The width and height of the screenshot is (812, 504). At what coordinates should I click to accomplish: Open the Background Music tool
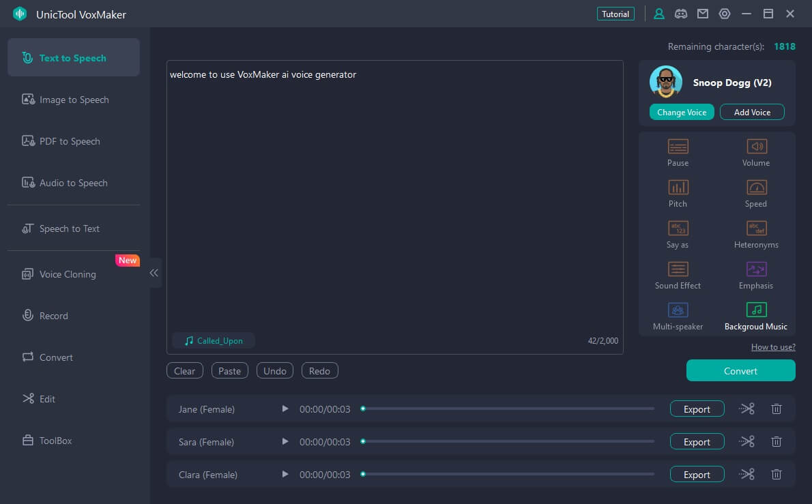(755, 316)
